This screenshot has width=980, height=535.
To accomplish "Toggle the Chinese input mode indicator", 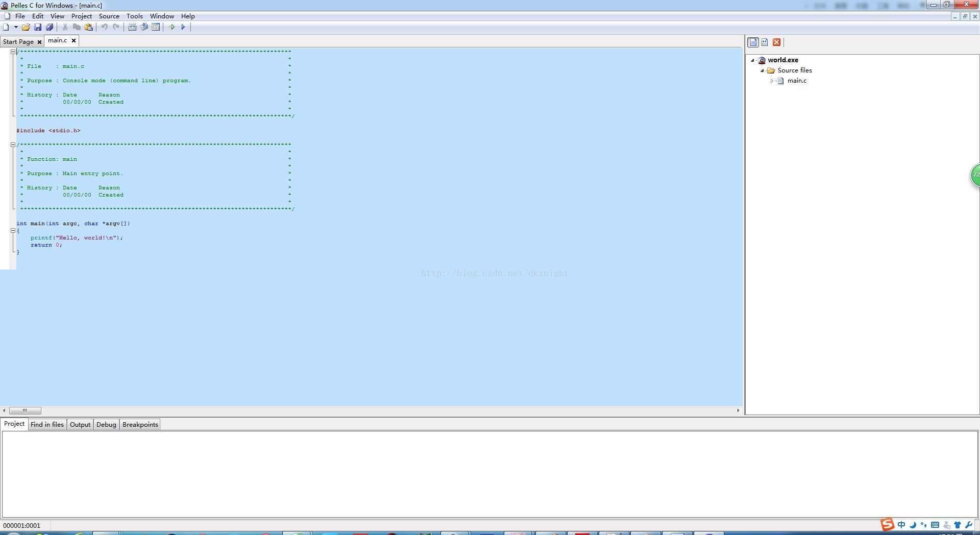I will coord(901,525).
